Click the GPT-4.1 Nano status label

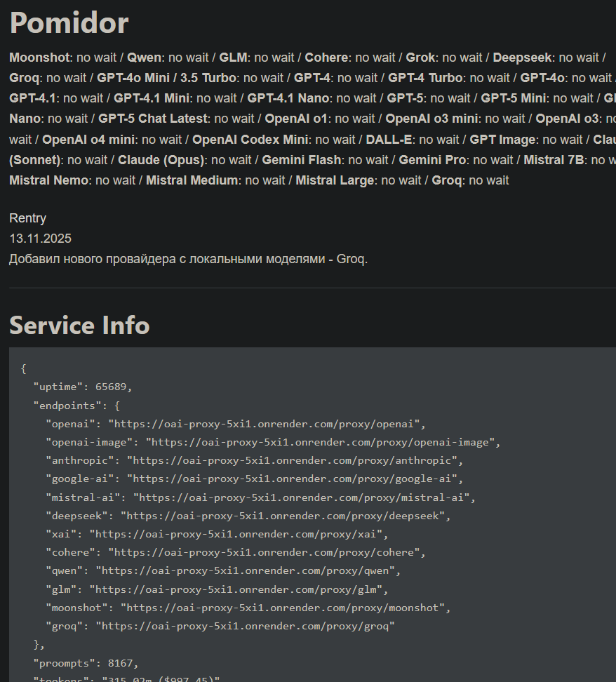click(288, 98)
